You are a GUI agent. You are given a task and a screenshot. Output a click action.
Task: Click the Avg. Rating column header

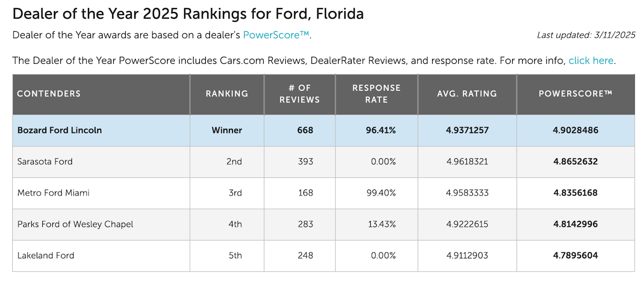(467, 94)
